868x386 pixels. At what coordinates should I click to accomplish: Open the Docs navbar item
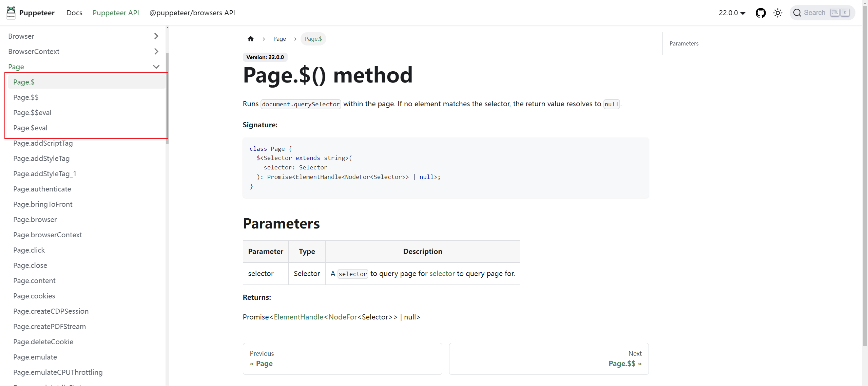tap(74, 13)
